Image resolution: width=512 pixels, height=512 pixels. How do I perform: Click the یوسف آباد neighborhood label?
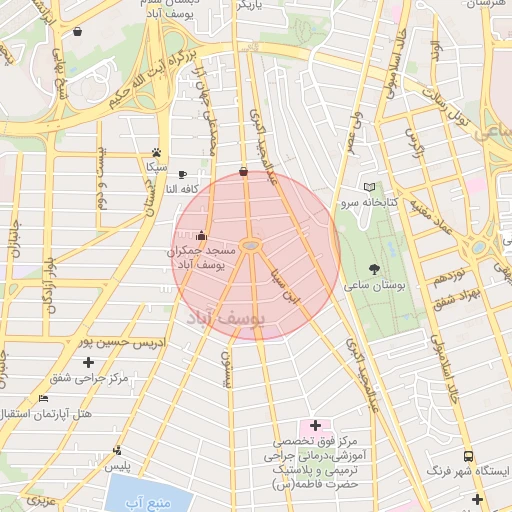226,319
